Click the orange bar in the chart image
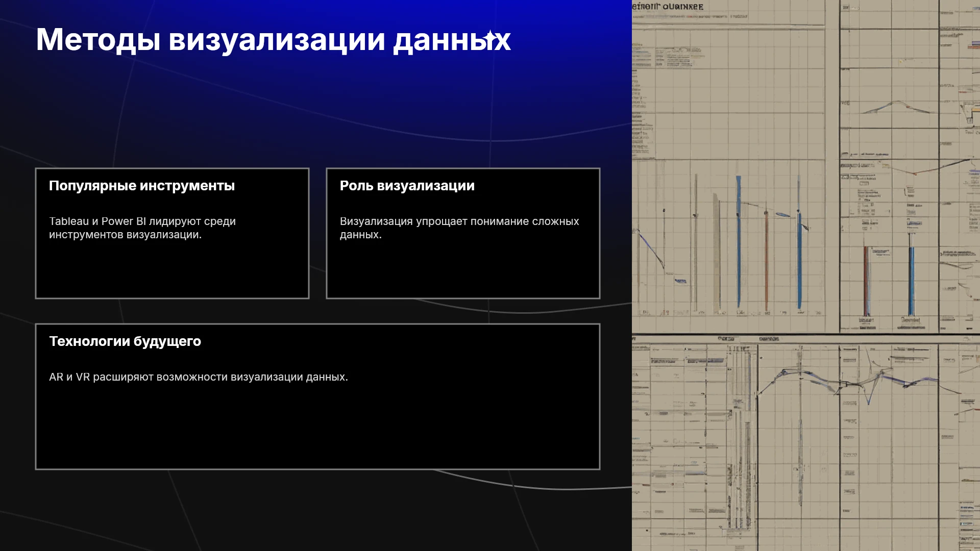Screen dimensions: 980x551 tap(766, 260)
